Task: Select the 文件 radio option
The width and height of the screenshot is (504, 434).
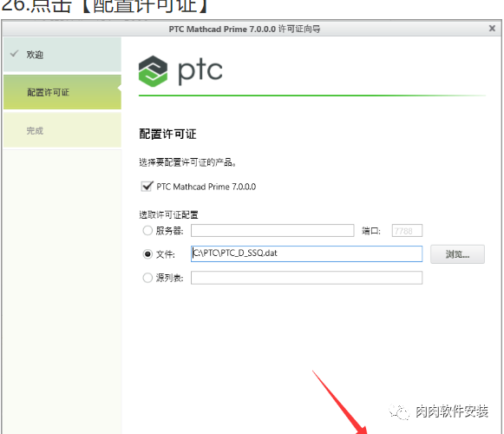Action: coord(147,254)
